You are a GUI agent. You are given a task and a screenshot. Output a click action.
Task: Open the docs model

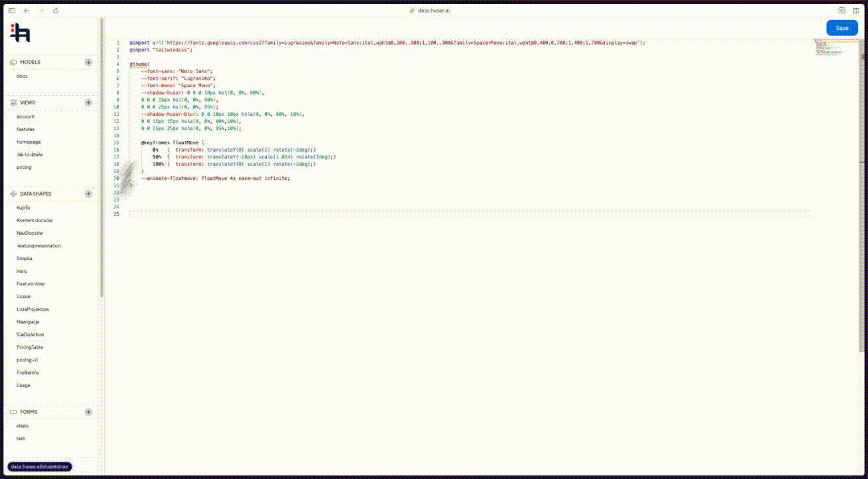coord(22,76)
